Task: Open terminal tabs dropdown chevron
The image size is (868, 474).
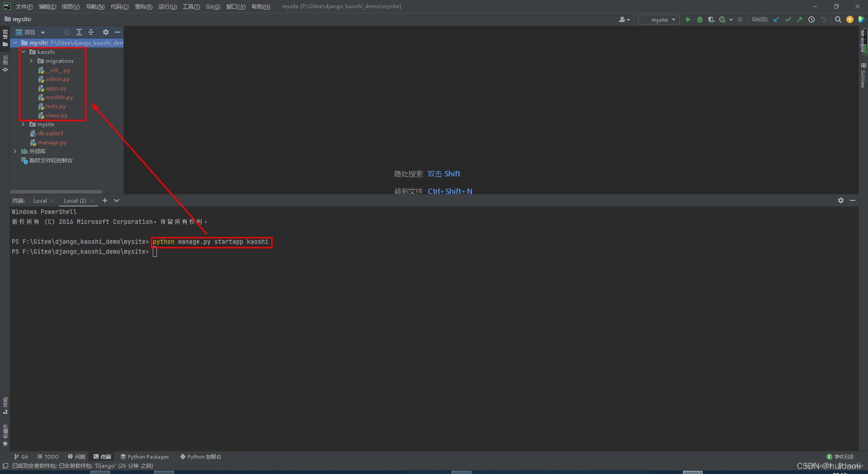Action: (x=117, y=200)
